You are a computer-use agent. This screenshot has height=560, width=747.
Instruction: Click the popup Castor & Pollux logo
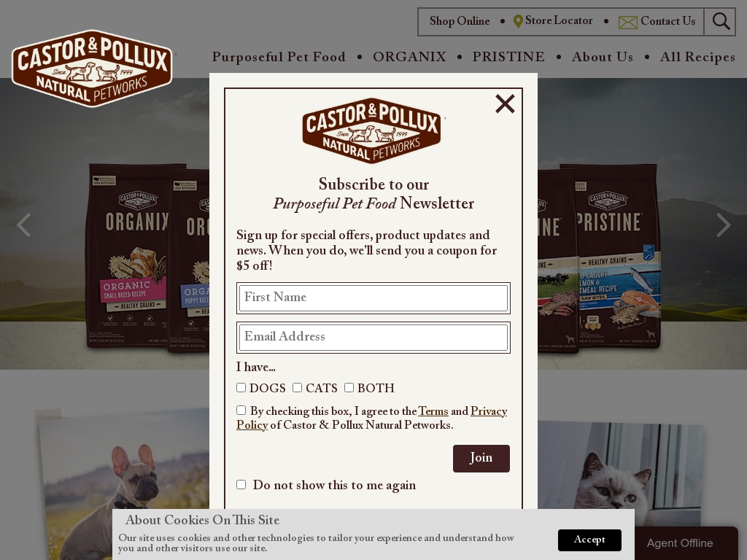click(x=372, y=131)
